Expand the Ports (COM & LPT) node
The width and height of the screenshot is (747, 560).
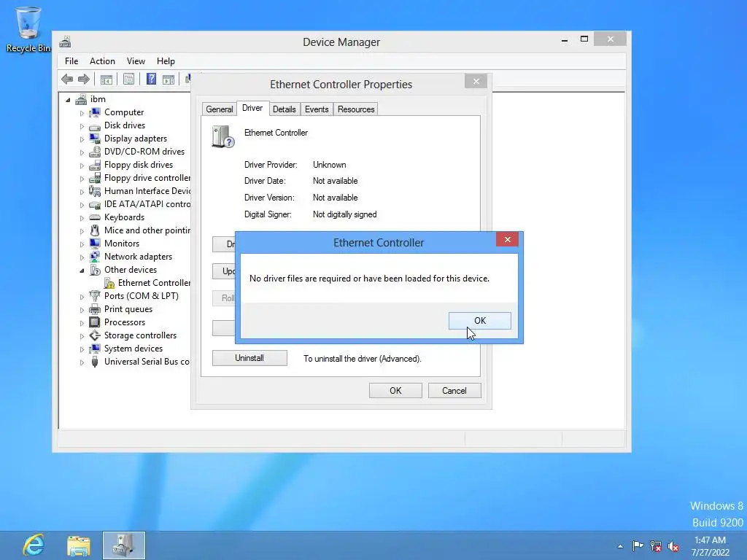point(82,297)
